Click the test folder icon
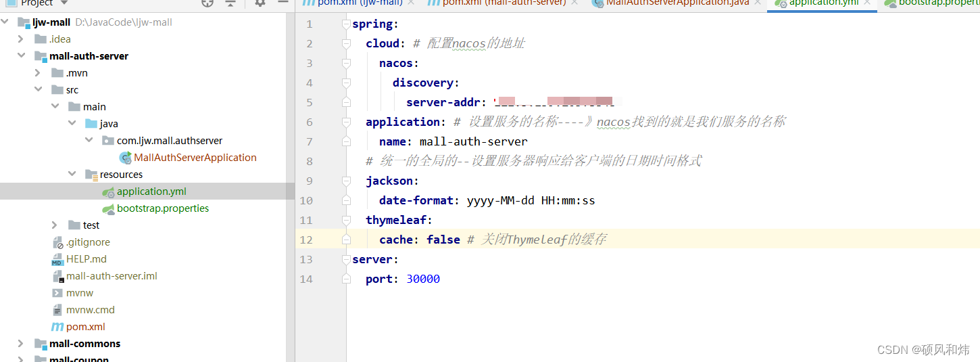980x362 pixels. pyautogui.click(x=74, y=225)
